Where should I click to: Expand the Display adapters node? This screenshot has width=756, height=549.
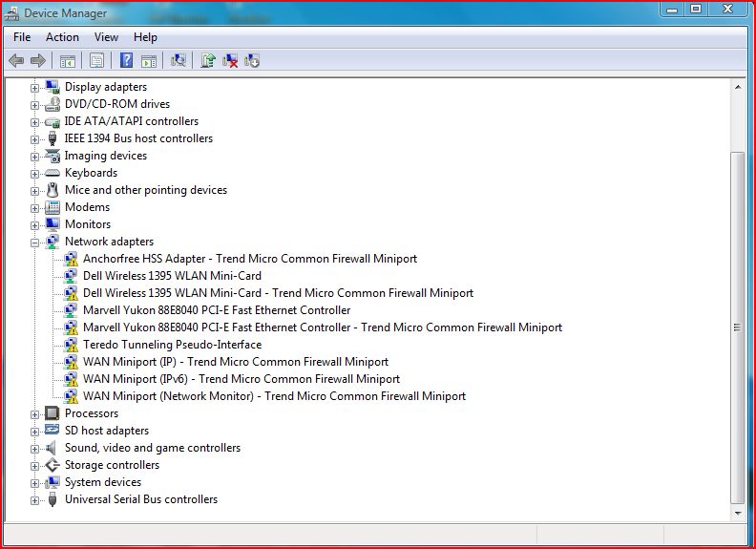34,88
